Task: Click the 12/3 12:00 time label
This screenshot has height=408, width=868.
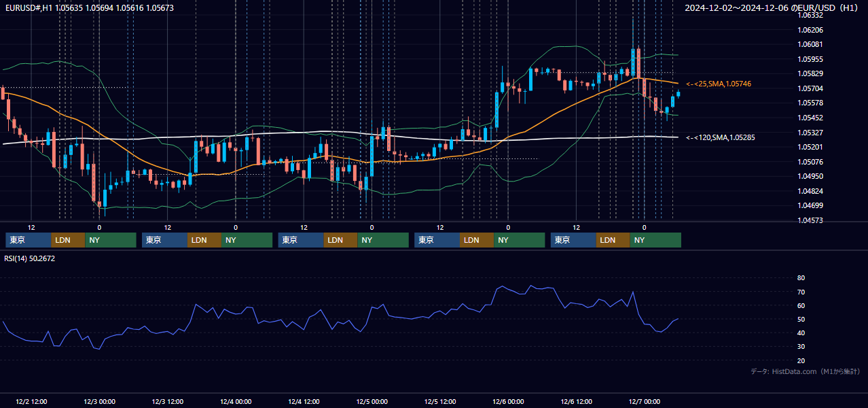Action: (x=167, y=401)
